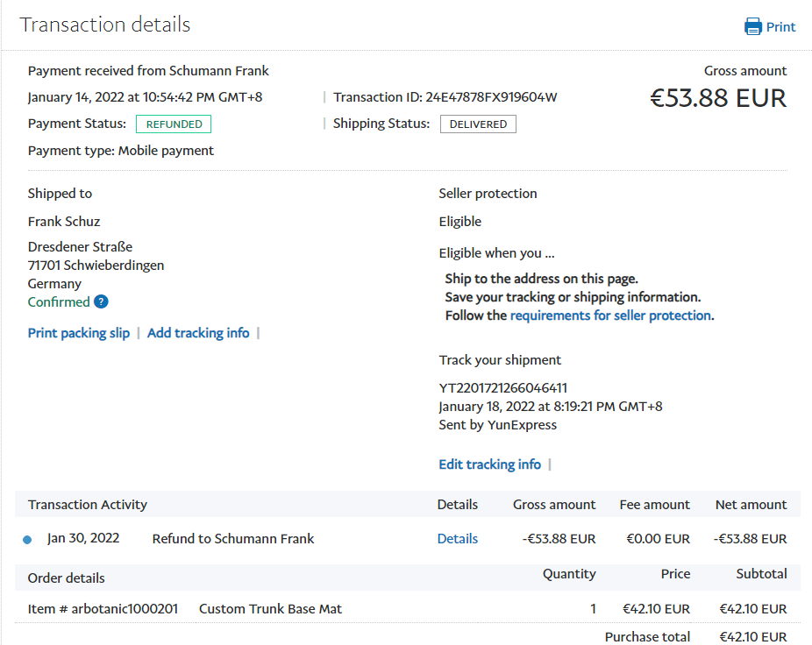This screenshot has width=812, height=645.
Task: Select the Add tracking info link
Action: click(x=198, y=333)
